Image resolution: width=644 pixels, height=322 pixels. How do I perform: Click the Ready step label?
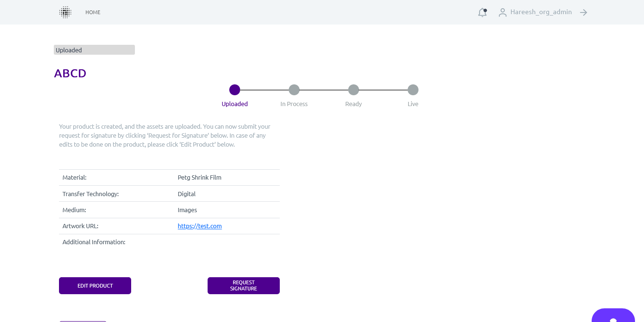point(353,104)
